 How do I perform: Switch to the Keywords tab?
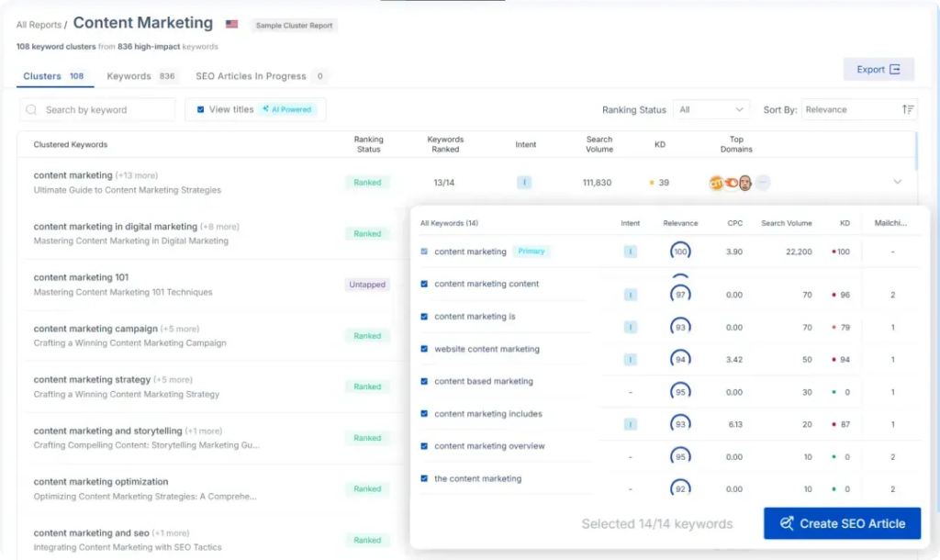pyautogui.click(x=140, y=76)
